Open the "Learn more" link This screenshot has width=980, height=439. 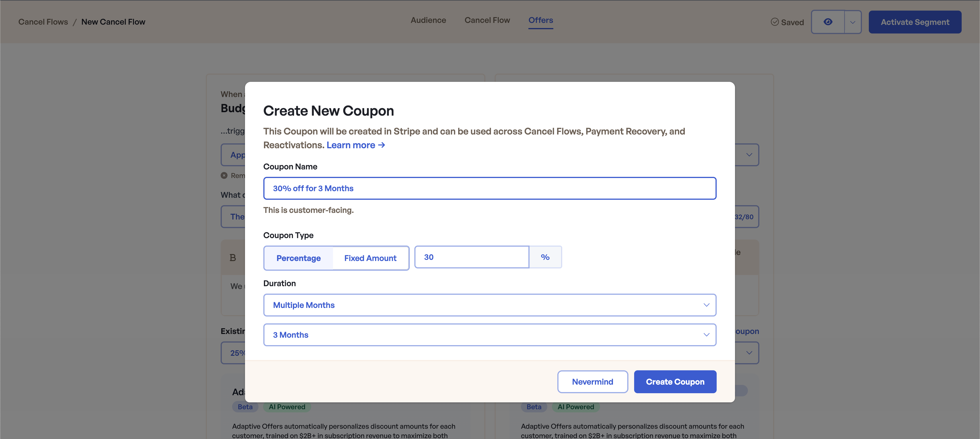351,145
